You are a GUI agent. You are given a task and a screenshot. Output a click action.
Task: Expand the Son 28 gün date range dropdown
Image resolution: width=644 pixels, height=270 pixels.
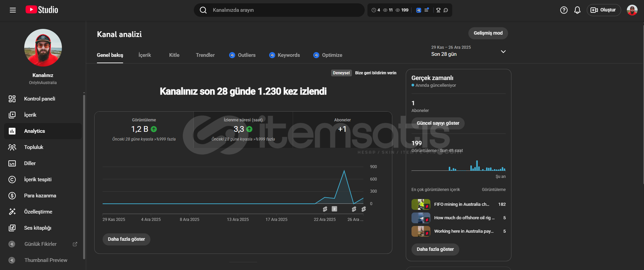[x=503, y=51]
